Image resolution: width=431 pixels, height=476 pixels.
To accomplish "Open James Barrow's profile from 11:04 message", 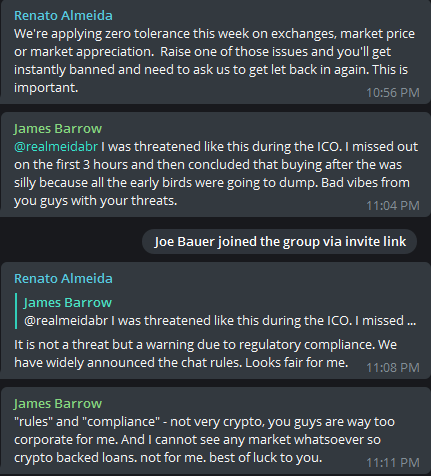I will point(58,129).
